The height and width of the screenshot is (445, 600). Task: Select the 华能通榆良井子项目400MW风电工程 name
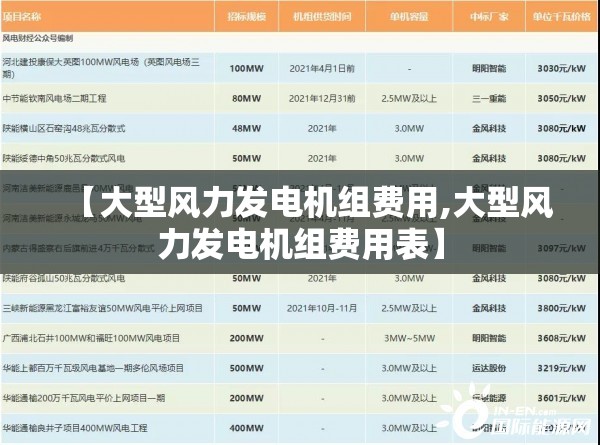pos(75,428)
